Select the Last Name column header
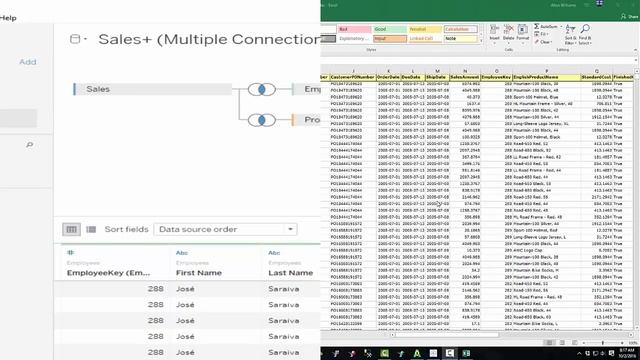Image resolution: width=640 pixels, height=360 pixels. click(x=291, y=273)
